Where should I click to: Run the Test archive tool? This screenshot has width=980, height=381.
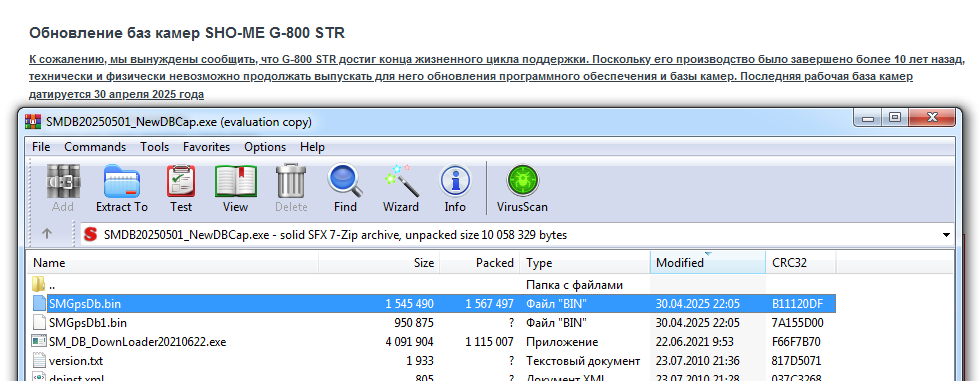[x=181, y=181]
